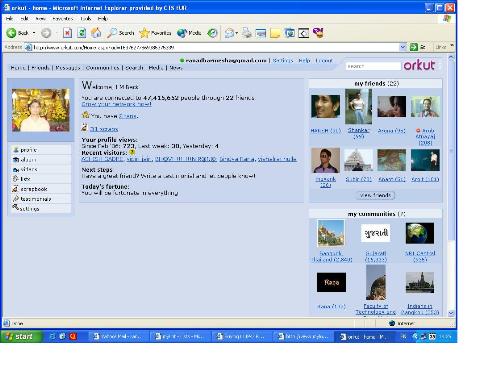Print the page with the printer icon
The width and height of the screenshot is (500, 375).
(x=247, y=33)
